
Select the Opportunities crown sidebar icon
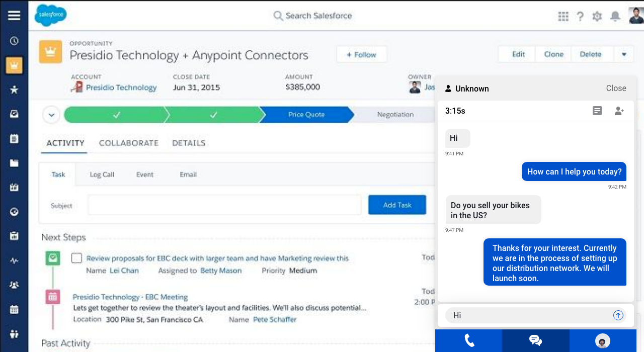tap(14, 65)
